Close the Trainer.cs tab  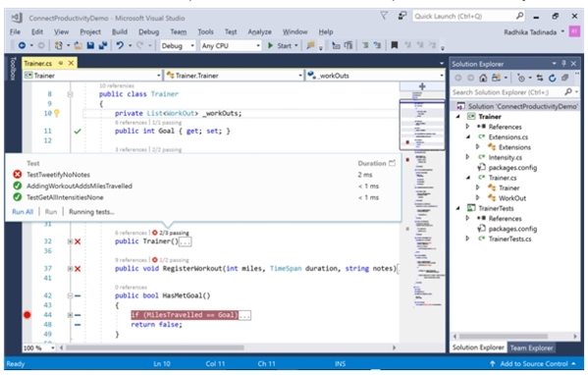click(71, 63)
